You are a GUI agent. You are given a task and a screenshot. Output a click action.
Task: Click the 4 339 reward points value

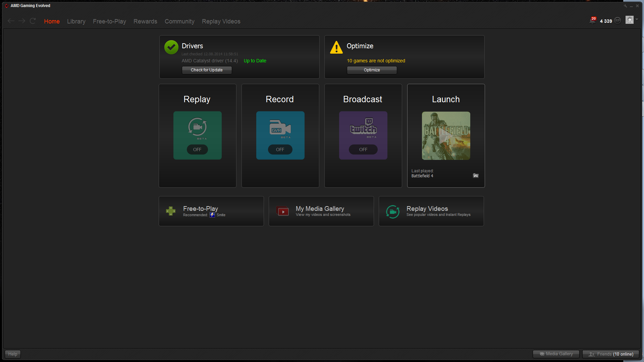click(x=606, y=21)
